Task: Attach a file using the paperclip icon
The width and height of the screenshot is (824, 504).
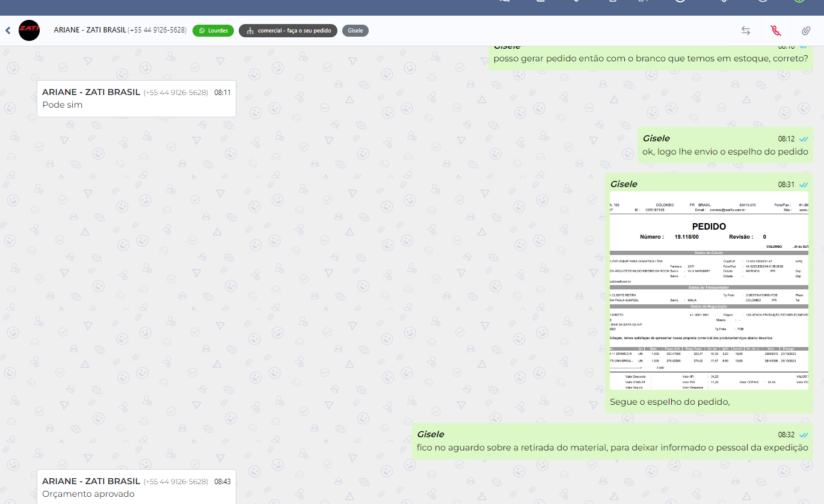Action: 805,31
